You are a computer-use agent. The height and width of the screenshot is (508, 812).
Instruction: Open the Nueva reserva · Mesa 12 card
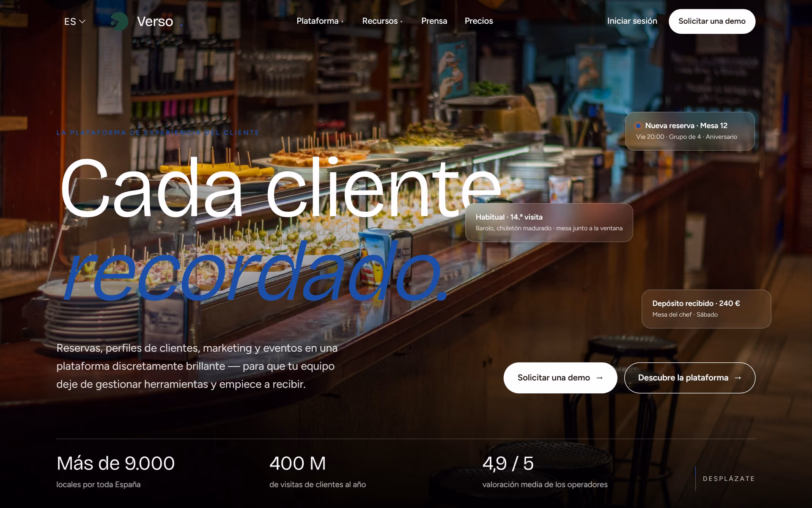(x=690, y=131)
